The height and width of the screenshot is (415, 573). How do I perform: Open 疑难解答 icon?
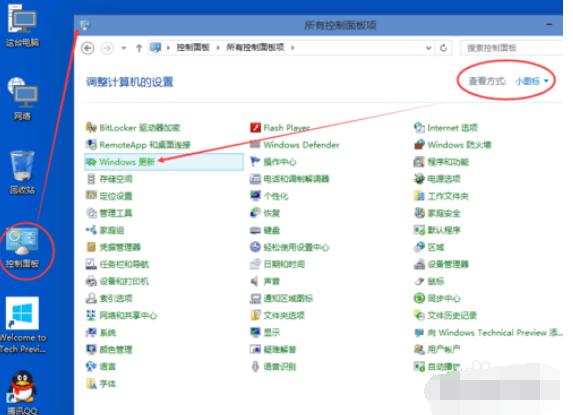pos(255,350)
